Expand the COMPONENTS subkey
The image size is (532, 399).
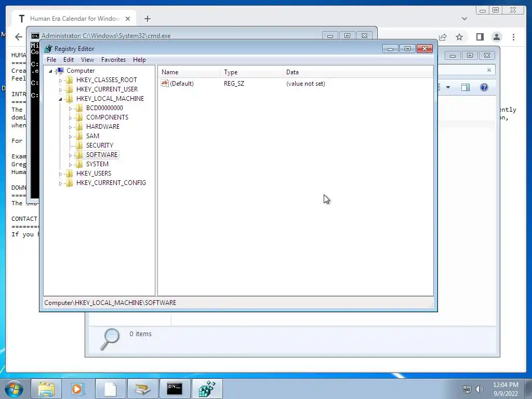tap(70, 118)
